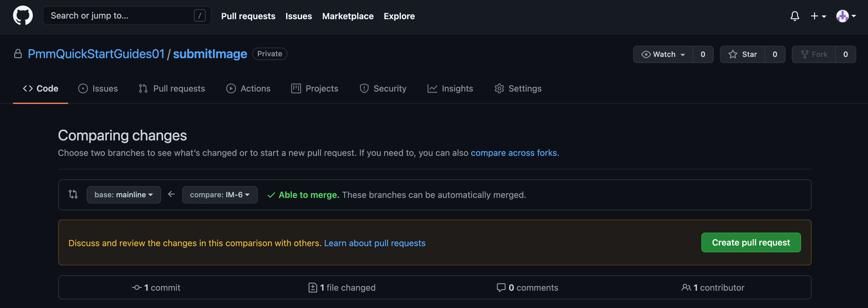Expand the compare: IM-6 branch dropdown
Image resolution: width=868 pixels, height=308 pixels.
coord(220,195)
